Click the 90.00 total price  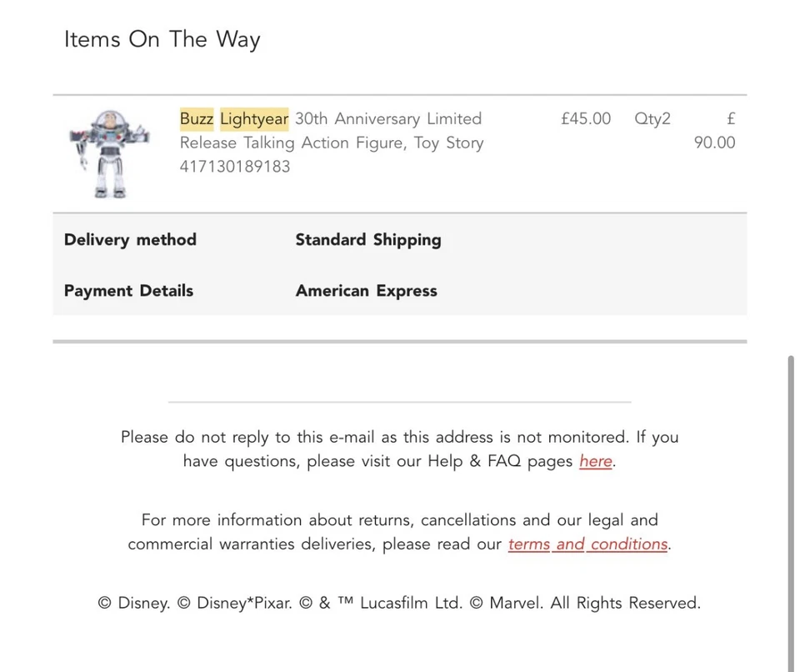715,143
